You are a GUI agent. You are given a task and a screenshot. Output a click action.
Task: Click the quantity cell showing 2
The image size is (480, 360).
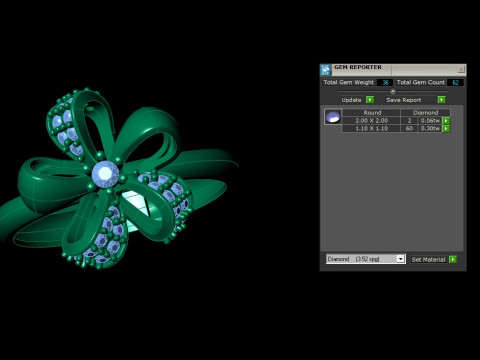click(x=409, y=121)
